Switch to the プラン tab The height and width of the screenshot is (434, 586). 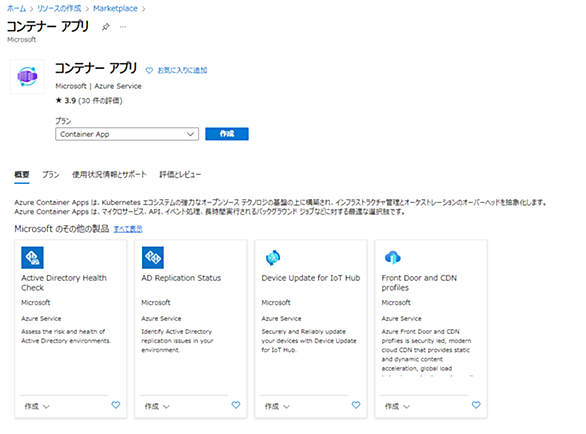(51, 175)
